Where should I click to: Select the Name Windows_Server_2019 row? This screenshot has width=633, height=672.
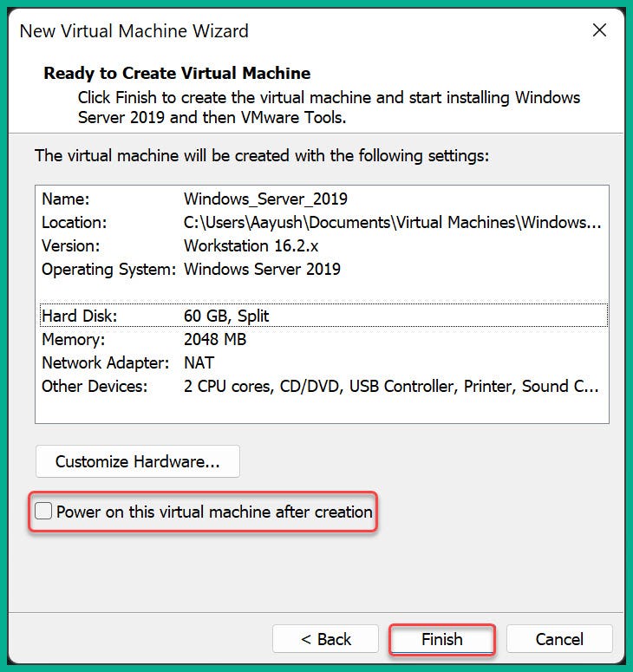(x=323, y=199)
